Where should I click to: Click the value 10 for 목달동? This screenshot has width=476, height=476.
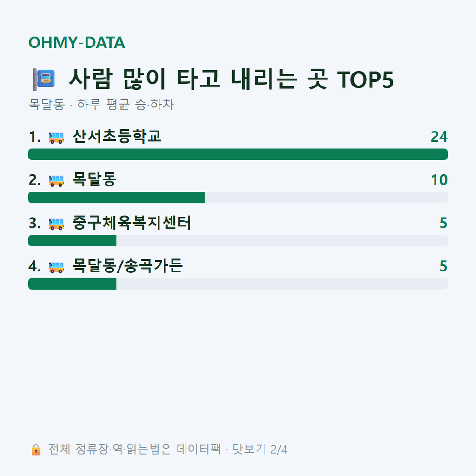coord(439,180)
